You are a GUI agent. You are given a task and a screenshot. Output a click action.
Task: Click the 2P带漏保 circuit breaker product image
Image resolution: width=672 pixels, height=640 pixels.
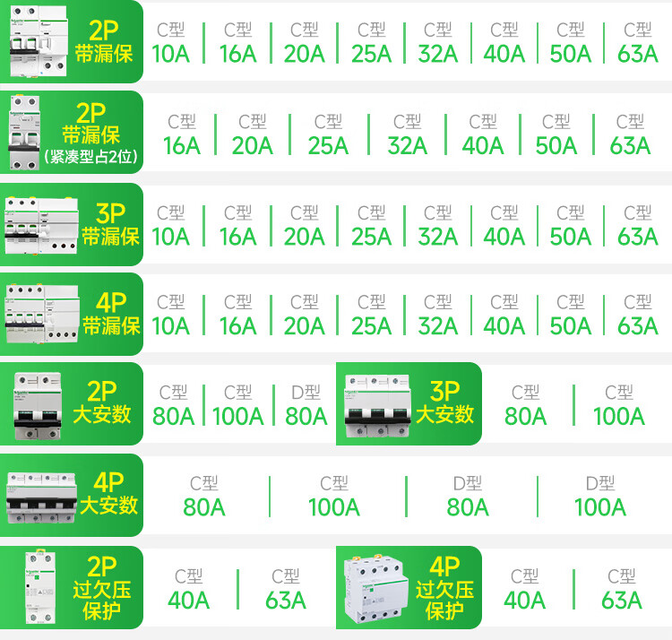(x=37, y=42)
